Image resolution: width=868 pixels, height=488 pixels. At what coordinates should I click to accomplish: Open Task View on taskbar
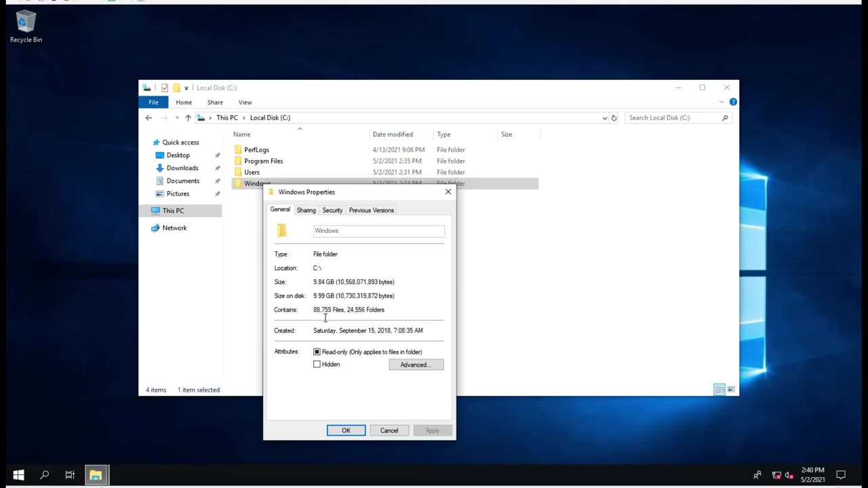(x=70, y=475)
